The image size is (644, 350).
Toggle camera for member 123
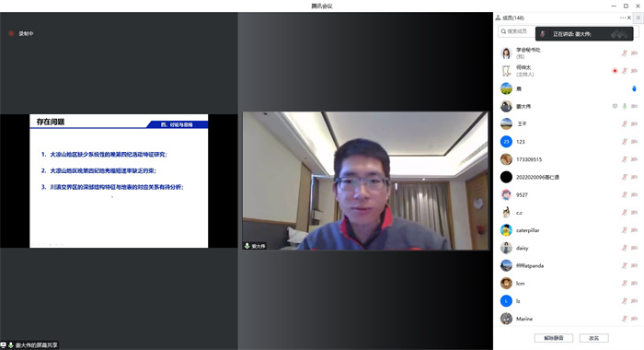coord(634,142)
